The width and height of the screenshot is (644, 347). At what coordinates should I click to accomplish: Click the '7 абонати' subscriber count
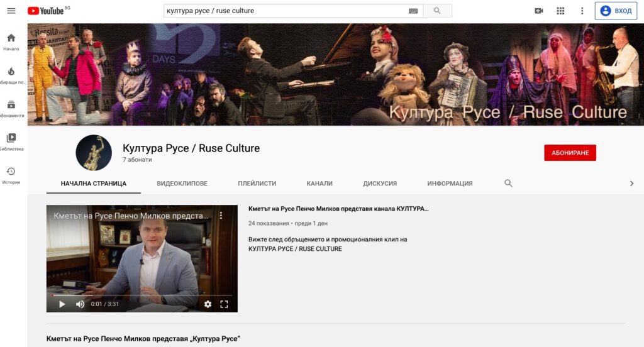coord(137,160)
